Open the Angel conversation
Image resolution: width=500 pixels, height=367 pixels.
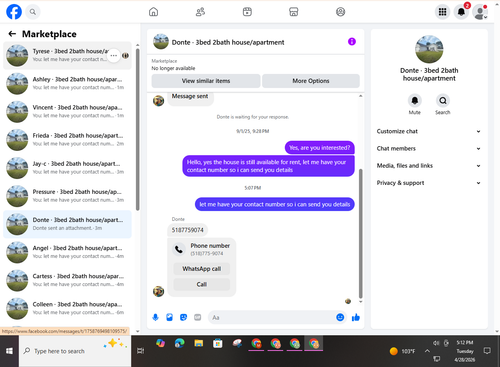67,252
